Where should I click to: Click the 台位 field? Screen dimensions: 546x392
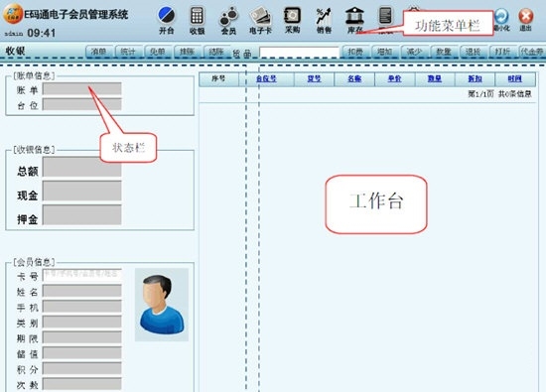pos(81,104)
